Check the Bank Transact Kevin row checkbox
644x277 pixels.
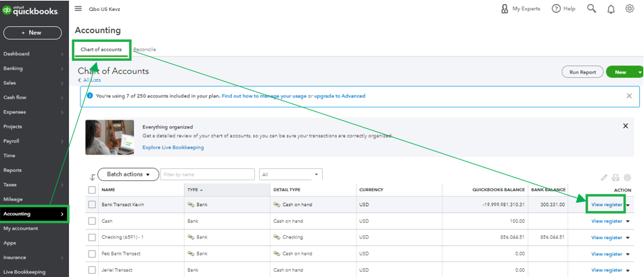[93, 204]
